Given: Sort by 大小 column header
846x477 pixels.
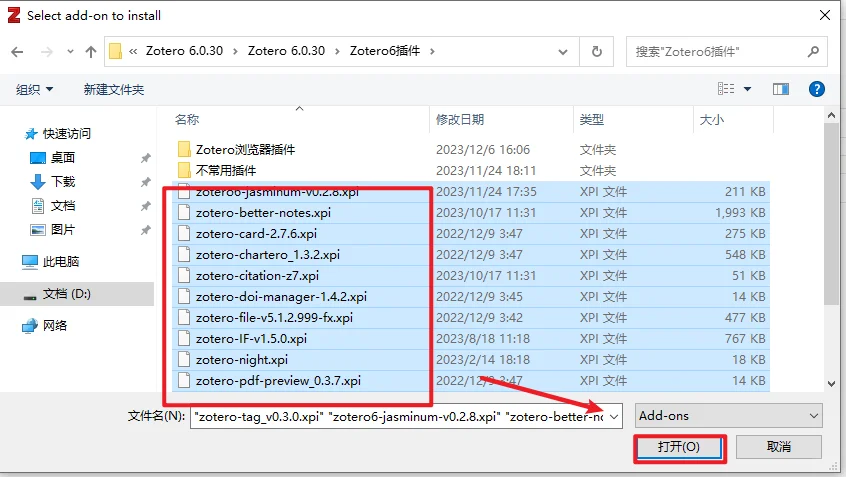Looking at the screenshot, I should click(x=712, y=120).
